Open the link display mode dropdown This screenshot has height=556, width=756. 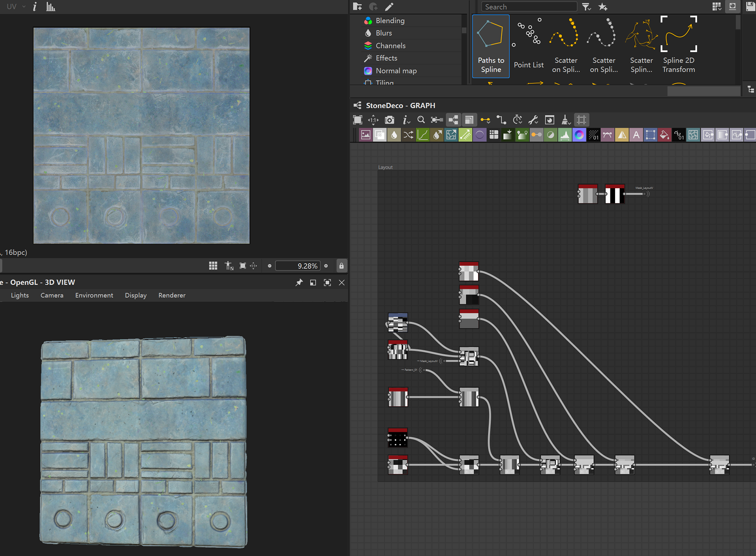coord(485,120)
